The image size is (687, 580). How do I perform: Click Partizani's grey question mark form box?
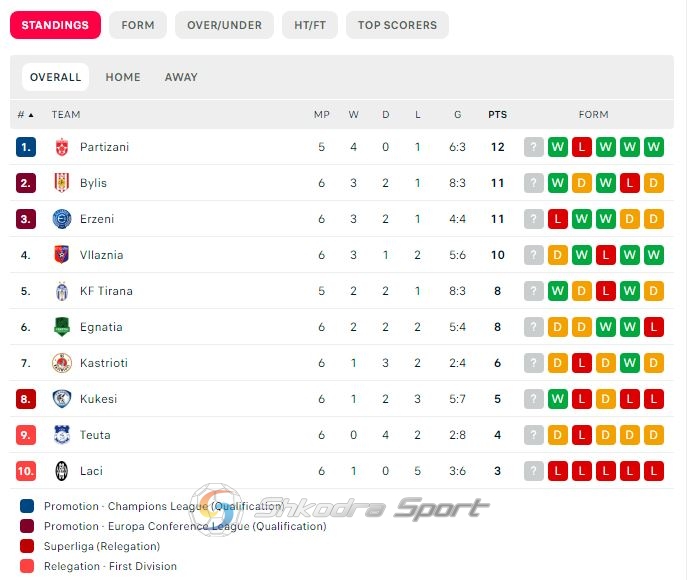tap(534, 147)
